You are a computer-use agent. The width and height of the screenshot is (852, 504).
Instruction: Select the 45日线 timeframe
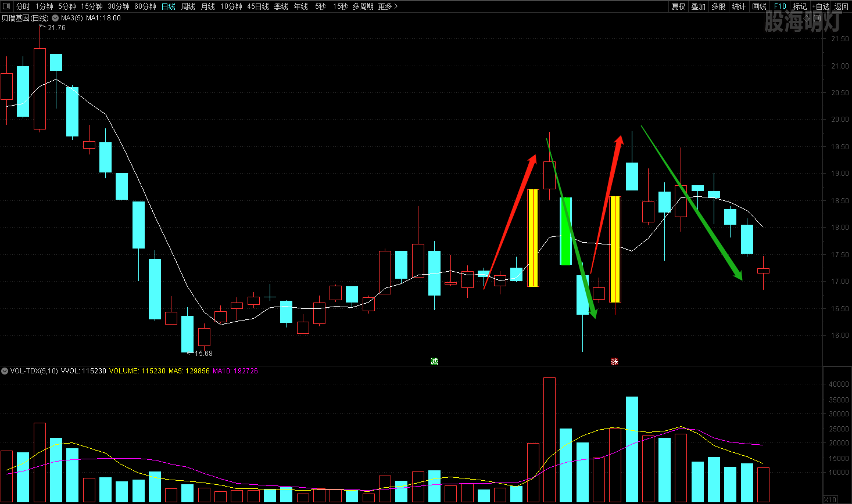[258, 6]
